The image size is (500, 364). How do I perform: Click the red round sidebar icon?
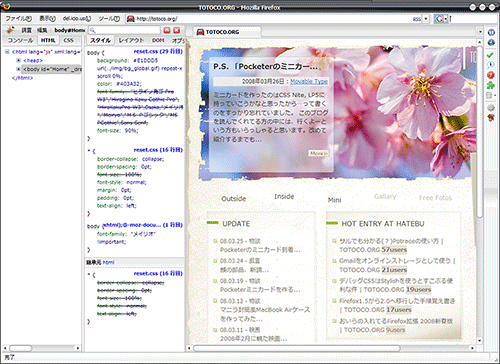tap(491, 75)
